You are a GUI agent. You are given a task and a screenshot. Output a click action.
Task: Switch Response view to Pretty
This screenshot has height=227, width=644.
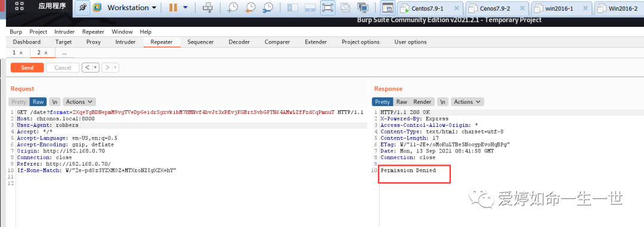pos(382,102)
